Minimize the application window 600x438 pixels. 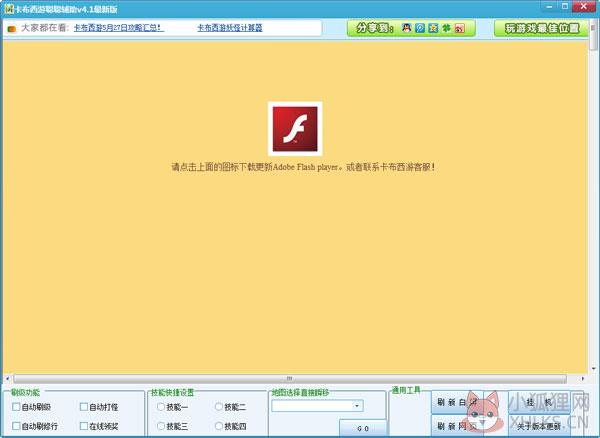pos(549,6)
